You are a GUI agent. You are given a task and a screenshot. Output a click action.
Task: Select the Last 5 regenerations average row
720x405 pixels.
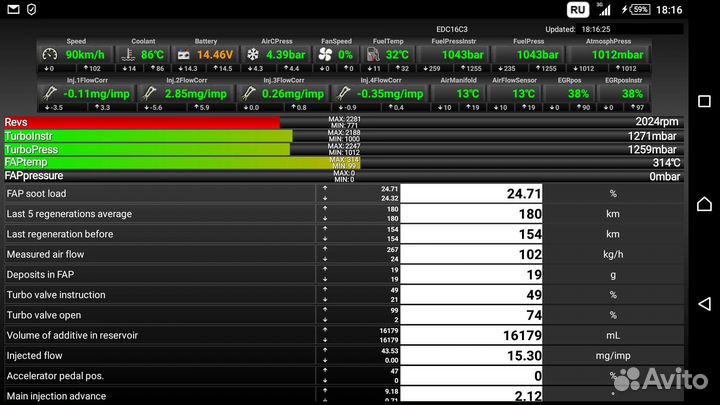point(160,214)
